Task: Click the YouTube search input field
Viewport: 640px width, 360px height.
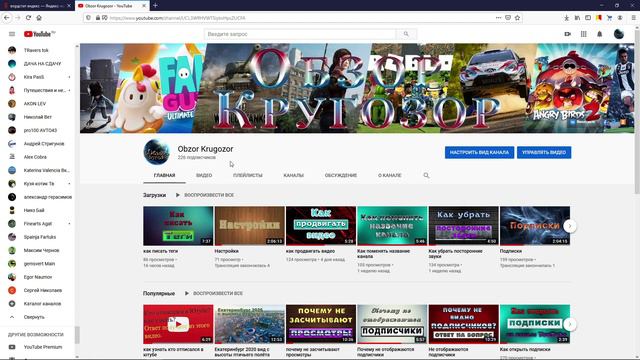Action: click(300, 34)
